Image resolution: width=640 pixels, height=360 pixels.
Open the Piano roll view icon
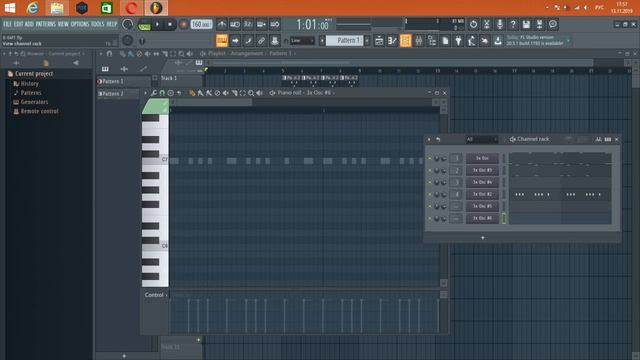click(392, 40)
